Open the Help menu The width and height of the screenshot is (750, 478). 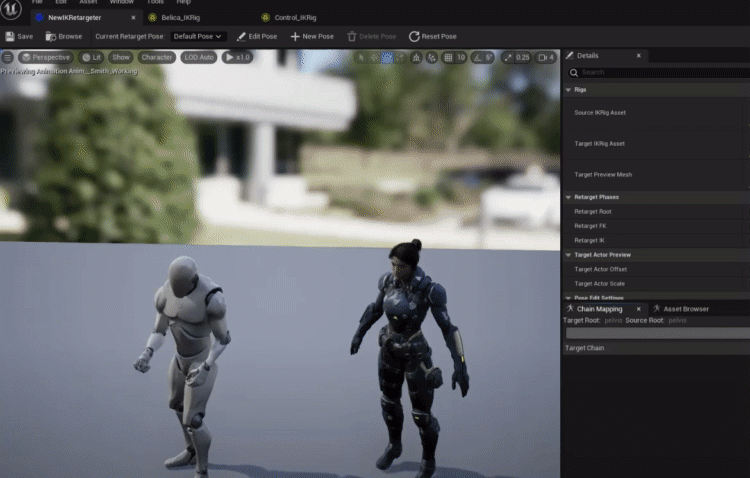183,2
